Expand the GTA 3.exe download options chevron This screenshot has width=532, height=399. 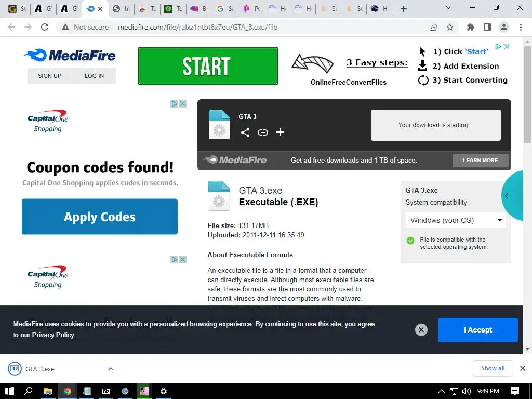111,369
